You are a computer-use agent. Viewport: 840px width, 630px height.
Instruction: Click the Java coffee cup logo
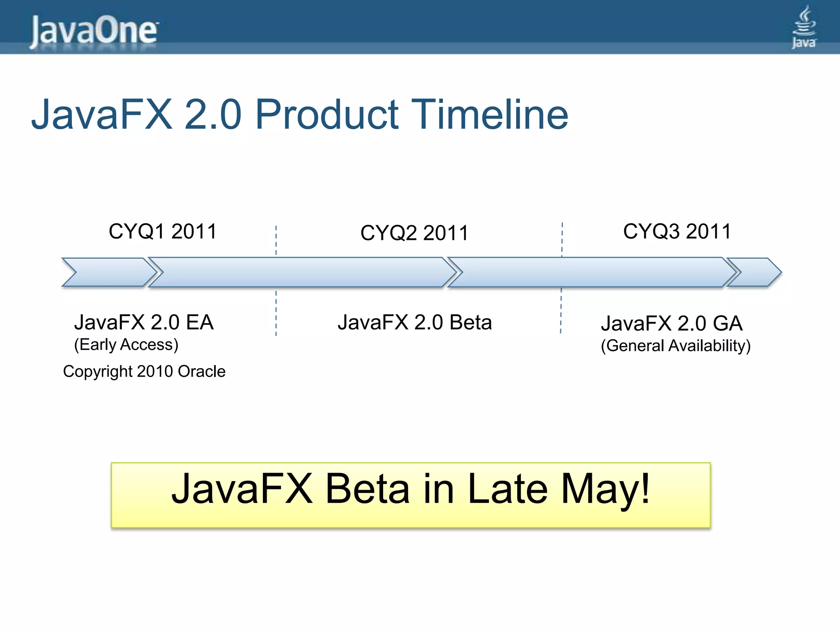click(803, 27)
